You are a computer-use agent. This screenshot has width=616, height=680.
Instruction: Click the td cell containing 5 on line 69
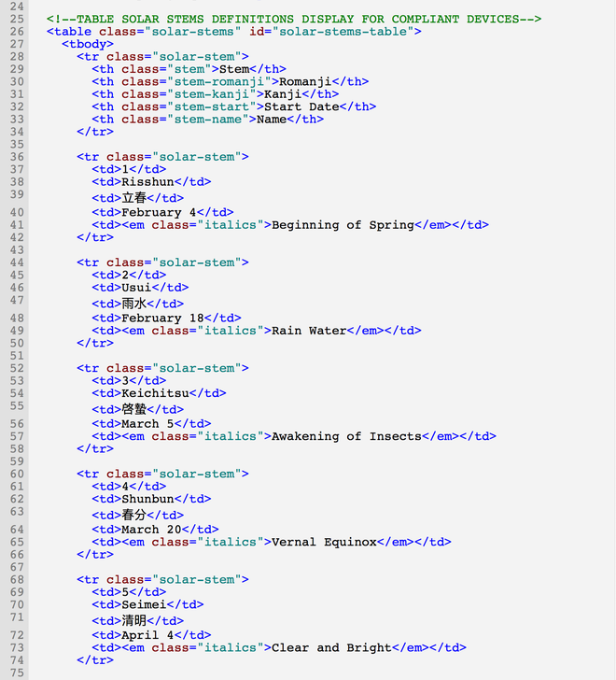tap(129, 592)
